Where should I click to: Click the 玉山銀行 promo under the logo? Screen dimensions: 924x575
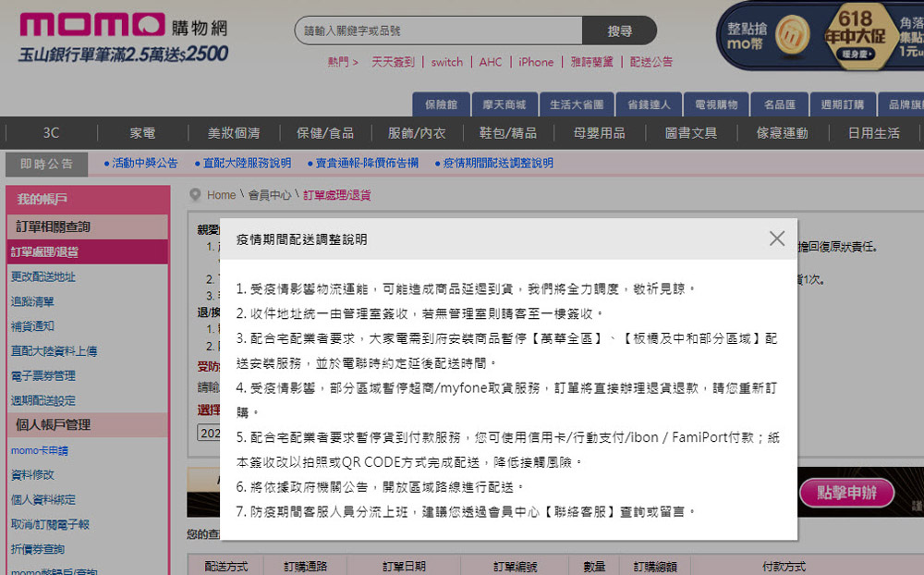point(123,55)
